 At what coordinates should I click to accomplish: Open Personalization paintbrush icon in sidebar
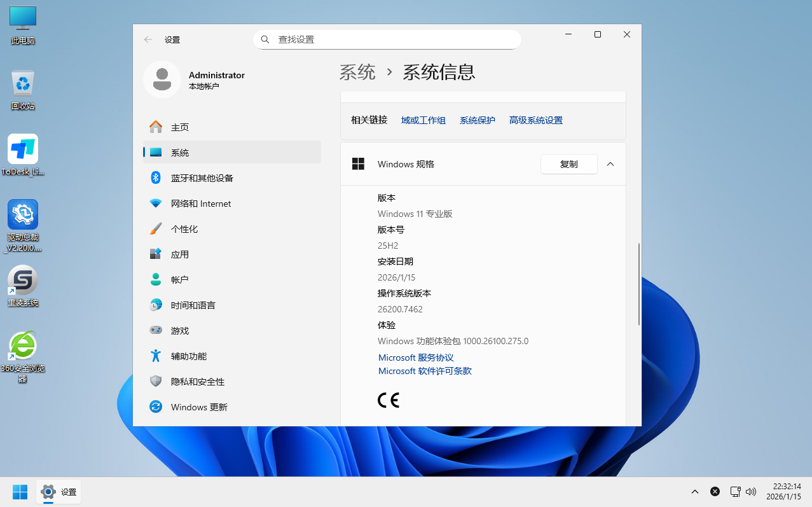coord(156,229)
